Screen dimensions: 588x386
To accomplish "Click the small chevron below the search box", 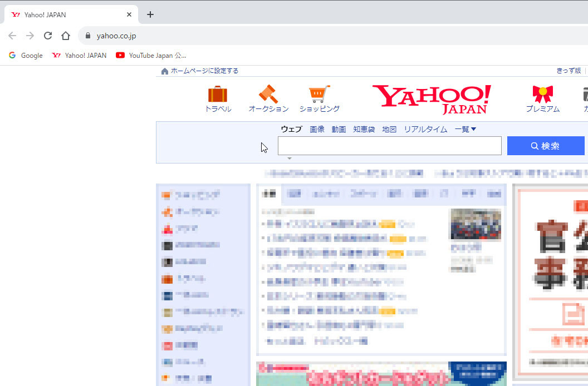I will tap(289, 157).
